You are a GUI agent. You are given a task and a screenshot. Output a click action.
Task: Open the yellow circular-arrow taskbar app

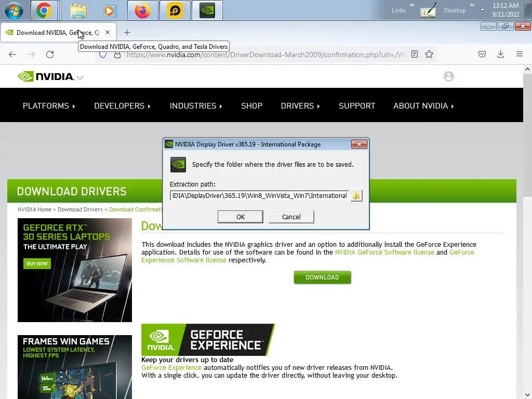175,10
